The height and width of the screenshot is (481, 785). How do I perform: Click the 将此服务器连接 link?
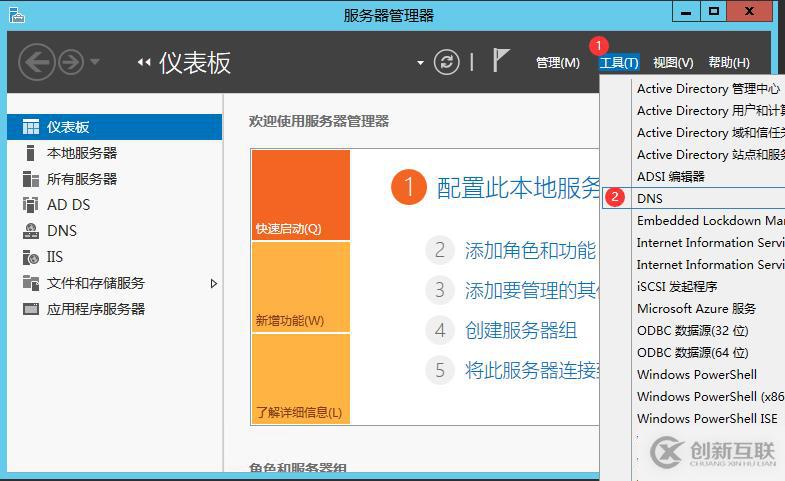532,370
